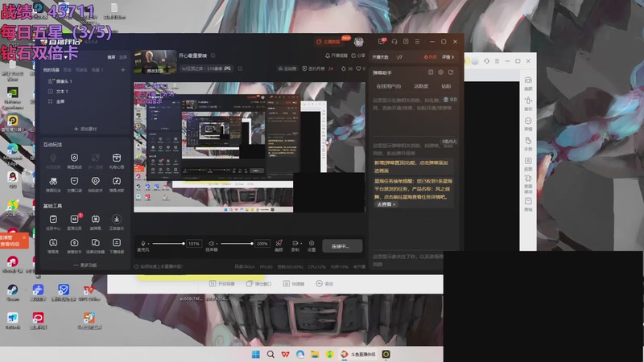The image size is (644, 362).
Task: Open messages icon with red badge
Action: tap(382, 42)
